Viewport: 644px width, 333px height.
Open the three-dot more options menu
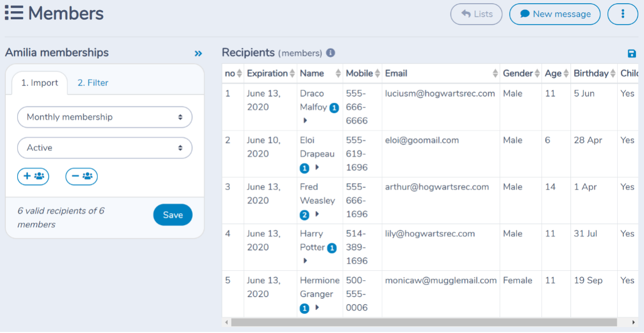pos(623,15)
